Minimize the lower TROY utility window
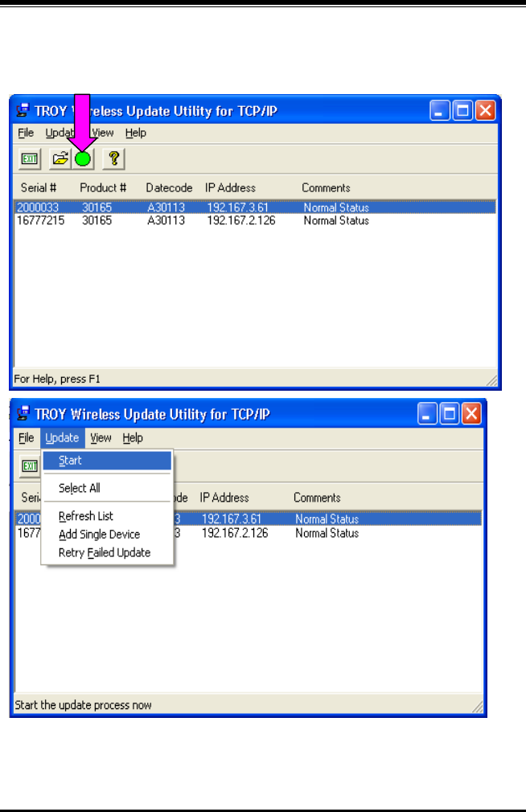526x812 pixels. [427, 414]
